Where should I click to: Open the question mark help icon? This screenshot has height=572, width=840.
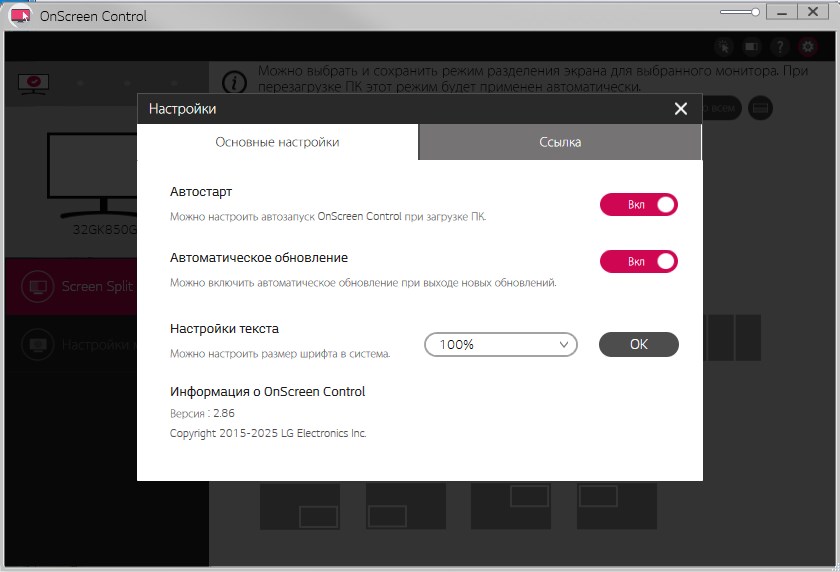click(780, 47)
